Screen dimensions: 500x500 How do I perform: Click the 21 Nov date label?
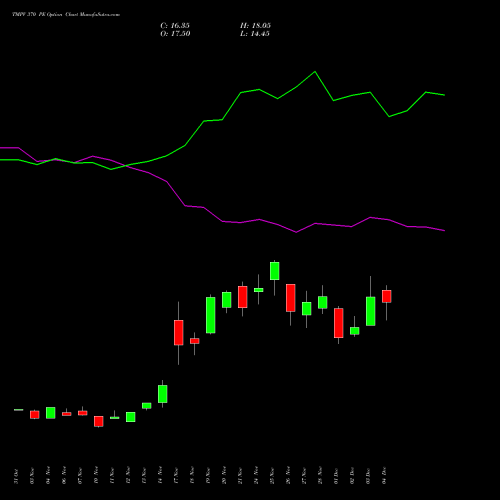click(240, 476)
